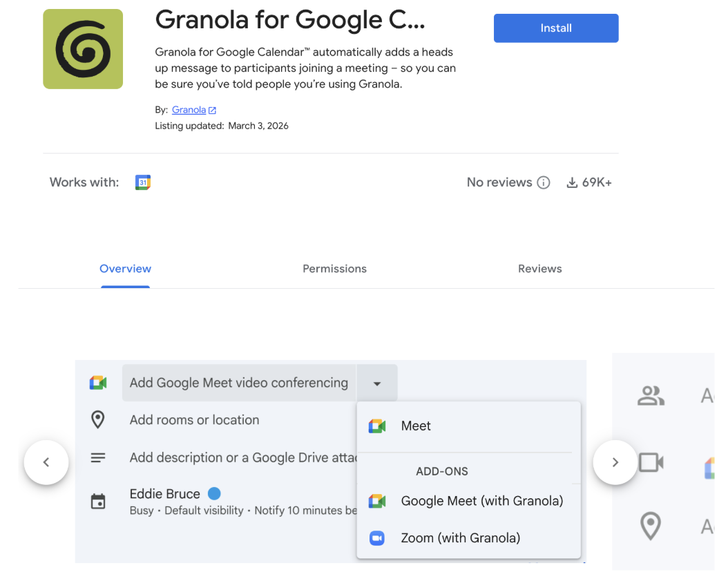Click the 'Granola for Google C...' title
Image resolution: width=728 pixels, height=579 pixels.
[289, 21]
